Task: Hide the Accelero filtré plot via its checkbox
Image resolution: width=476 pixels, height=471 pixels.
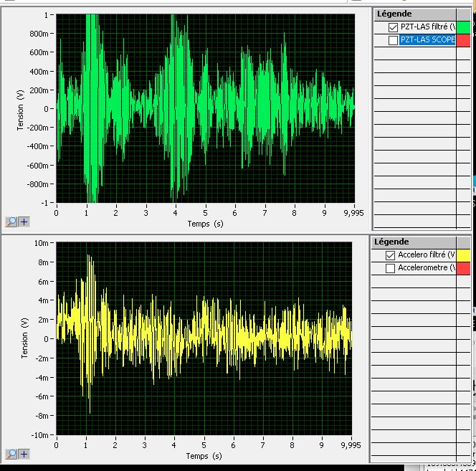Action: point(390,255)
